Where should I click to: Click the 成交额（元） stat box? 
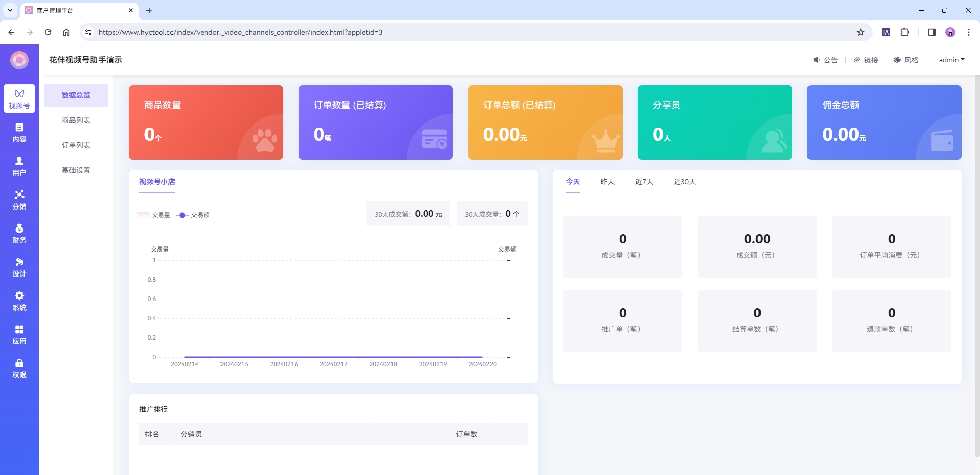(x=757, y=247)
